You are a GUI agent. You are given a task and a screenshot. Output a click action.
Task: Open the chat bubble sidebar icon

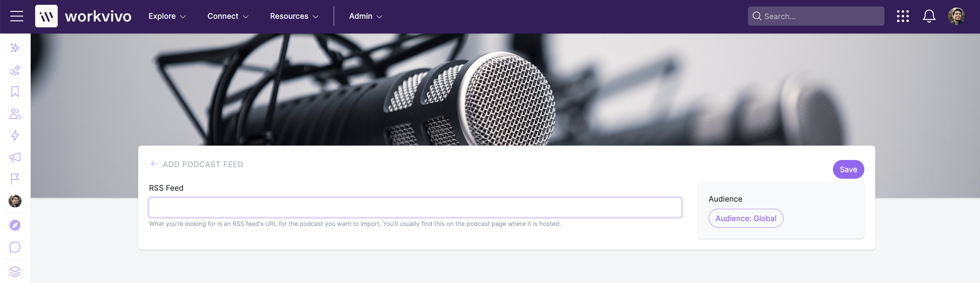[15, 247]
